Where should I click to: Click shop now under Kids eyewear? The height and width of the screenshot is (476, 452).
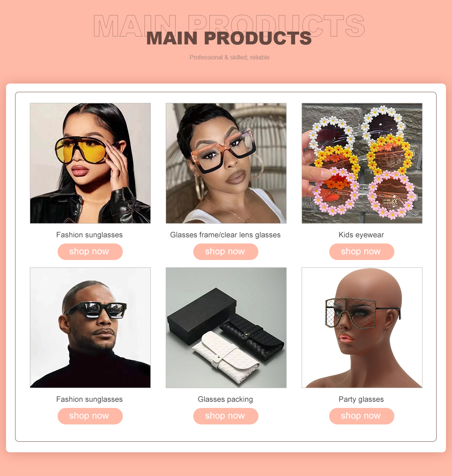tap(362, 252)
